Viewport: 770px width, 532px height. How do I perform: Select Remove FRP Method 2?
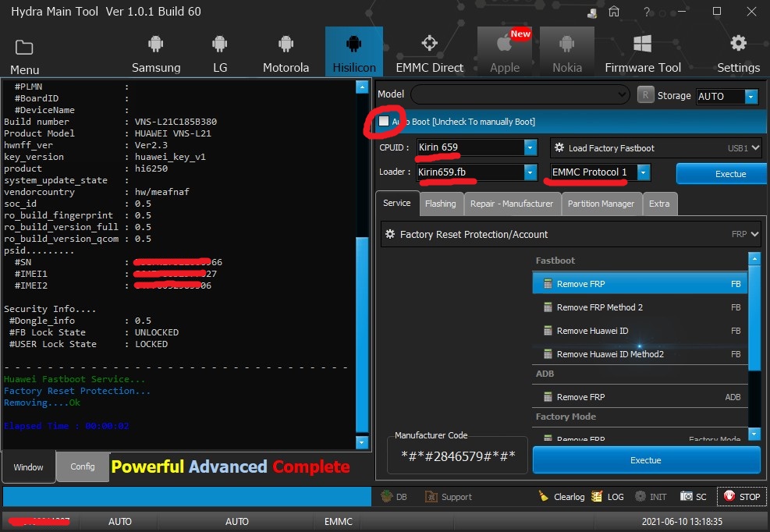[x=640, y=307]
